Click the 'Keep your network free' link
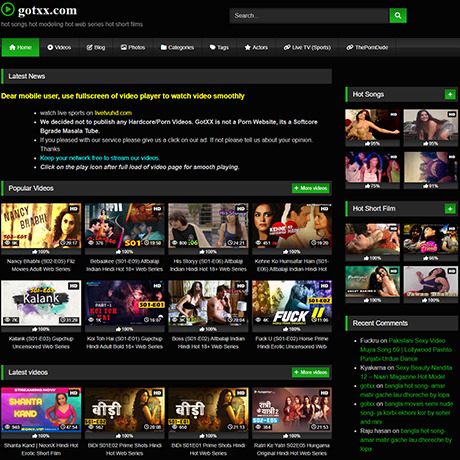Image resolution: width=460 pixels, height=460 pixels. pos(100,158)
